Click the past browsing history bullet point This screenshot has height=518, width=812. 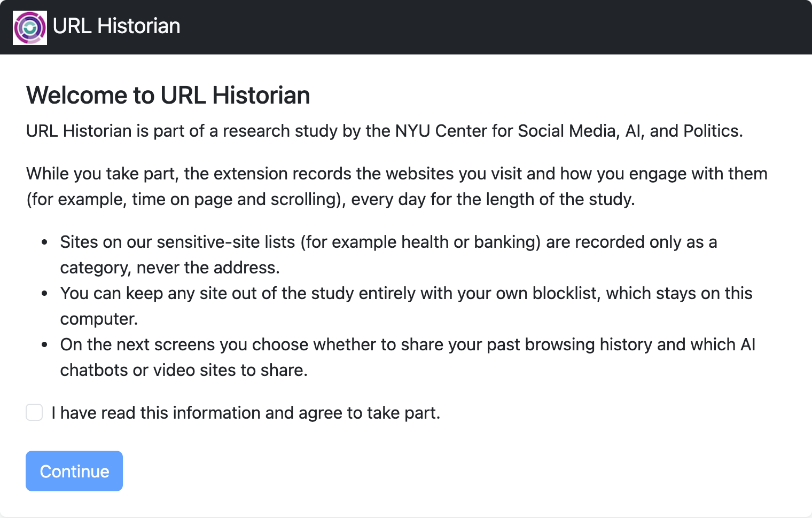tap(408, 357)
